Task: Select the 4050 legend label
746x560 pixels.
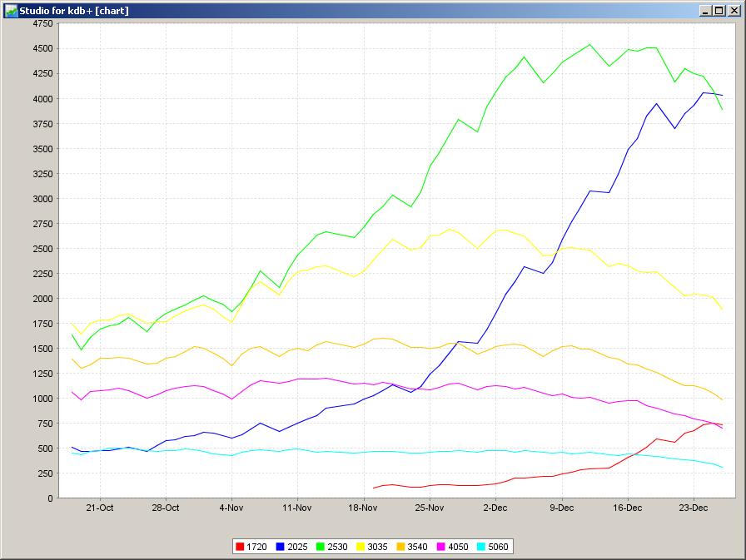Action: click(x=458, y=547)
